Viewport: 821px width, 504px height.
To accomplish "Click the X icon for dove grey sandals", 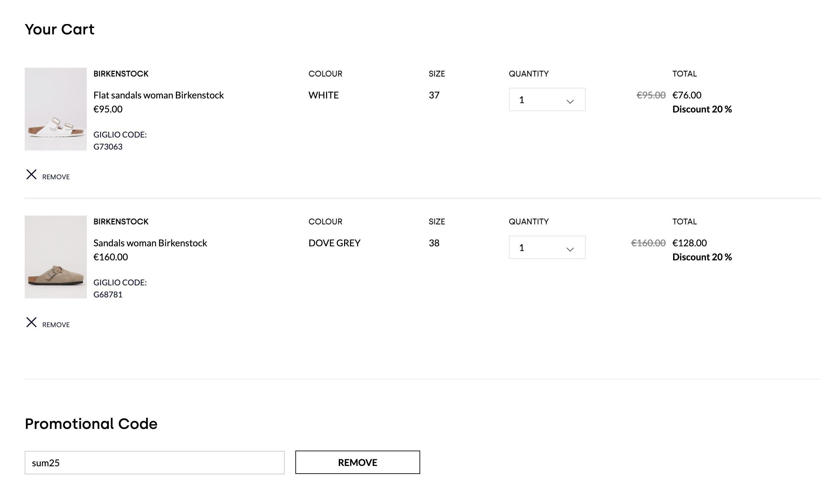I will point(31,322).
